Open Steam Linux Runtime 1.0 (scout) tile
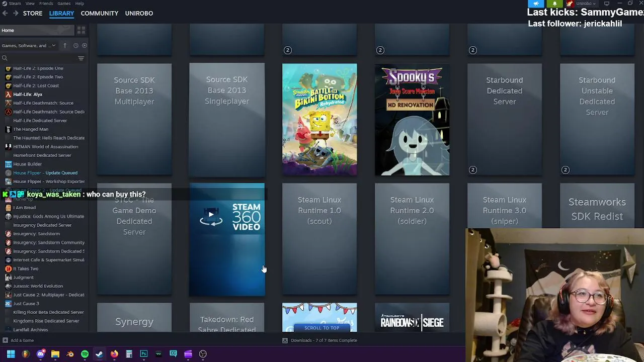The height and width of the screenshot is (362, 644). 319,239
